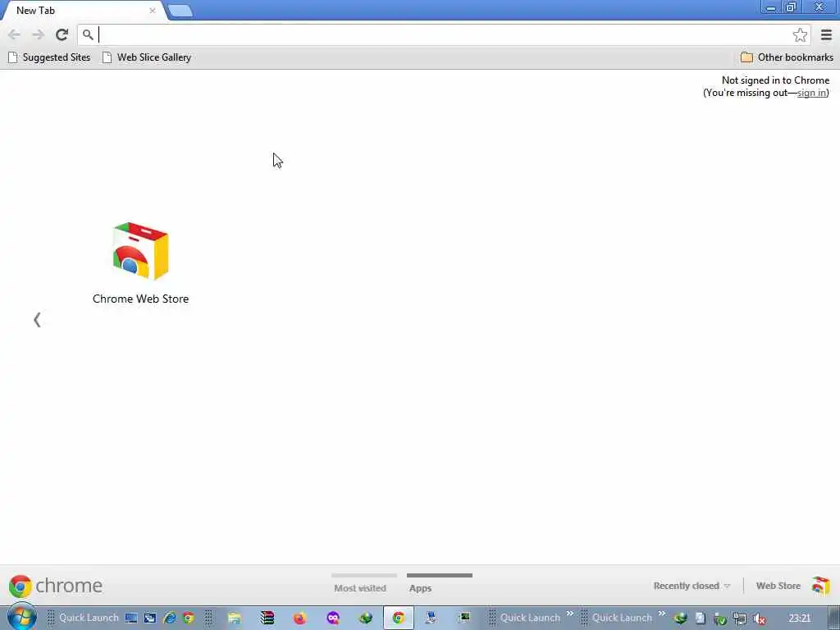
Task: Click the back navigation arrow
Action: (x=14, y=34)
